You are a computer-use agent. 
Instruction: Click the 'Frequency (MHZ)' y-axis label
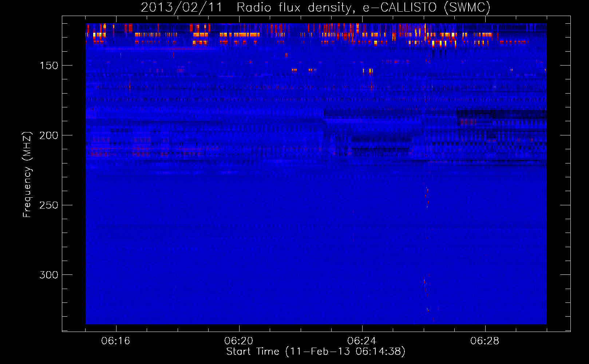coord(27,175)
